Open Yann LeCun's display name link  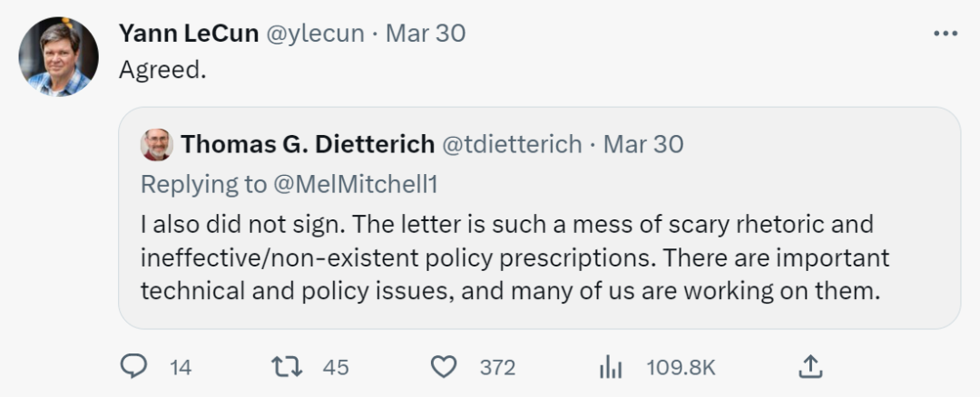(x=188, y=34)
